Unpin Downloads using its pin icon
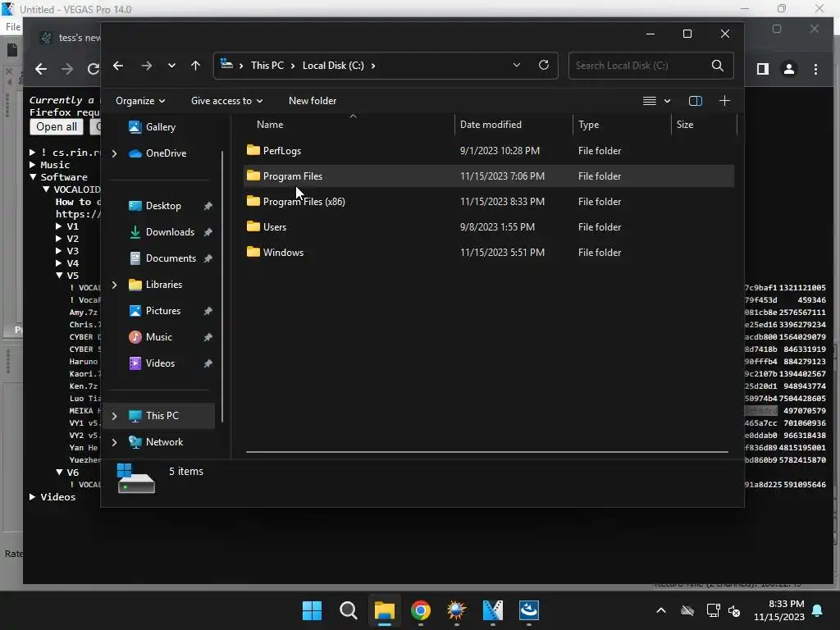Viewport: 840px width, 630px height. pyautogui.click(x=208, y=232)
